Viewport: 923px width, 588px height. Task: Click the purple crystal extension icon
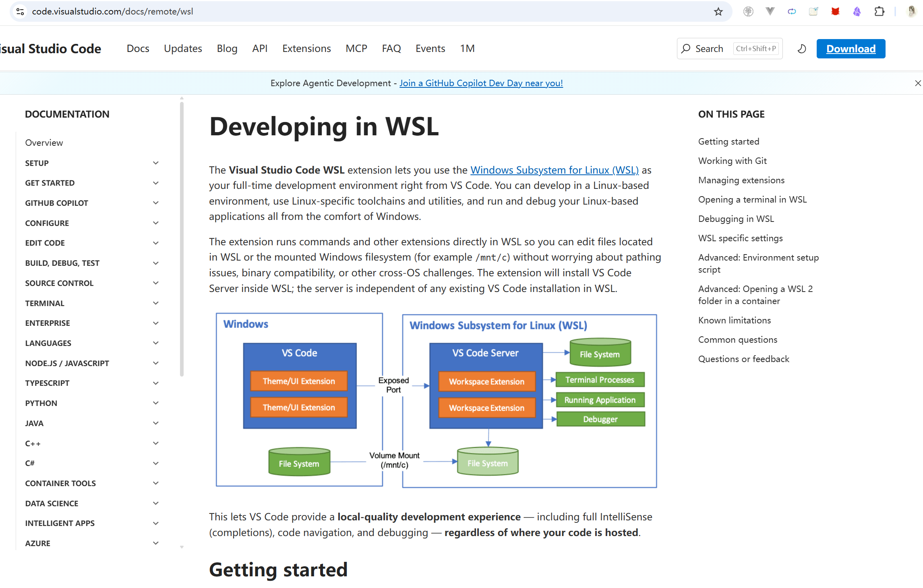pos(857,11)
